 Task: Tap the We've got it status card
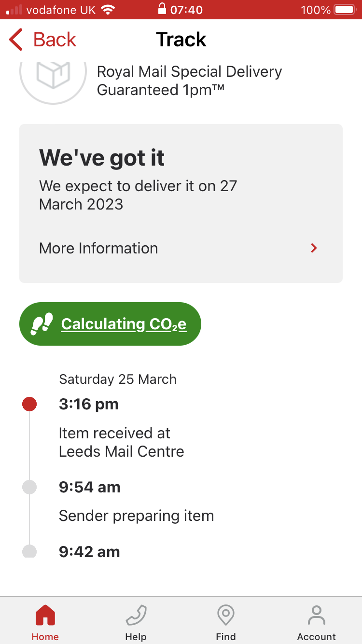(x=181, y=203)
